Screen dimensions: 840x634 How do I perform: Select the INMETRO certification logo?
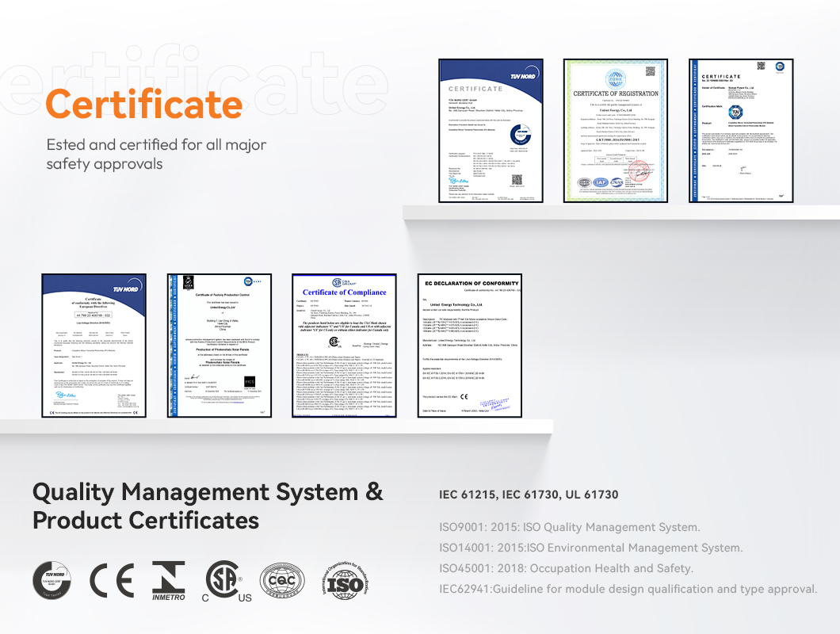168,581
